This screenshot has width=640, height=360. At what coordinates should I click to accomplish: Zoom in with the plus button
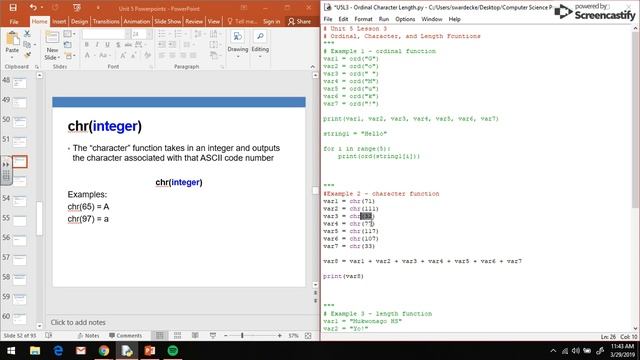tap(280, 336)
